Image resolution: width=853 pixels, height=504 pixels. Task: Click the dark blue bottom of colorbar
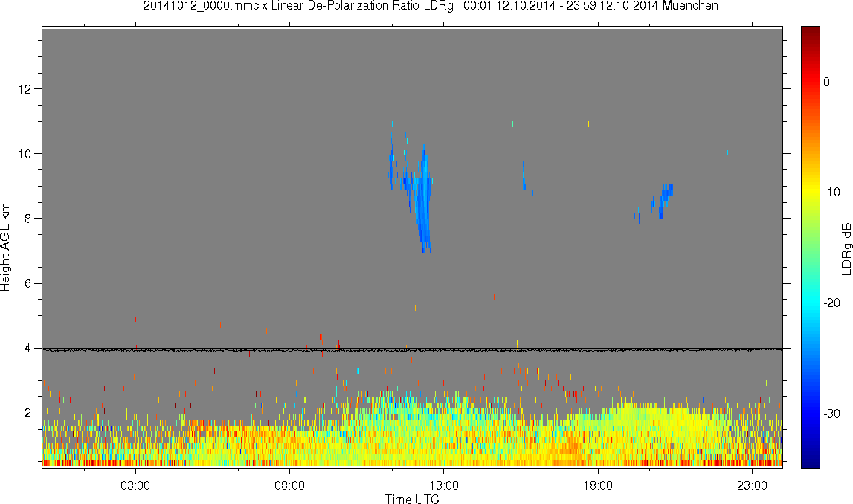tap(810, 462)
